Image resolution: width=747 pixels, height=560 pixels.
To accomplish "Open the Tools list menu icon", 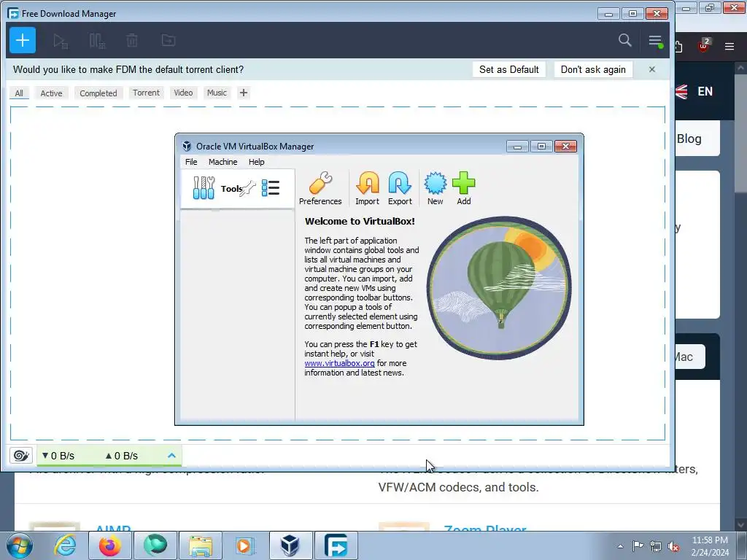I will click(x=271, y=188).
